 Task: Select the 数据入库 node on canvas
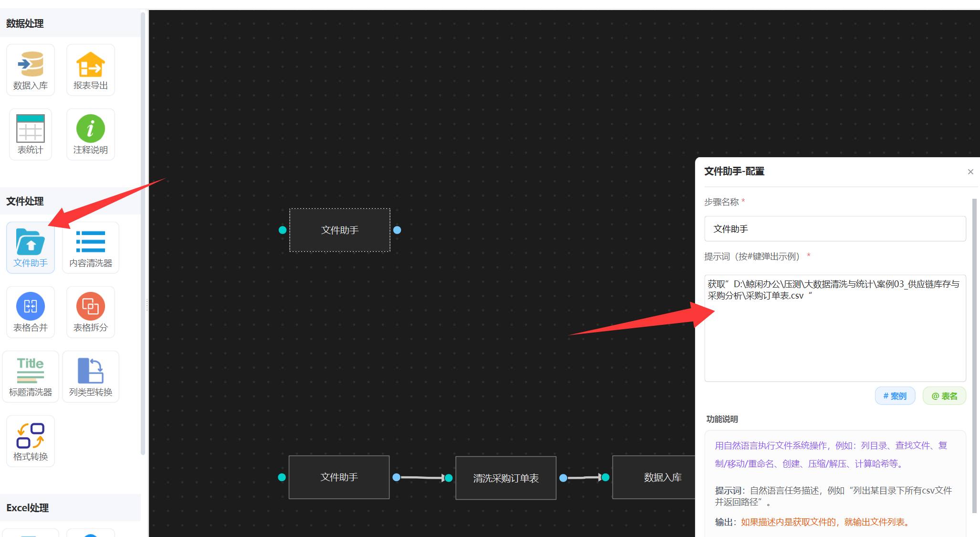[654, 477]
